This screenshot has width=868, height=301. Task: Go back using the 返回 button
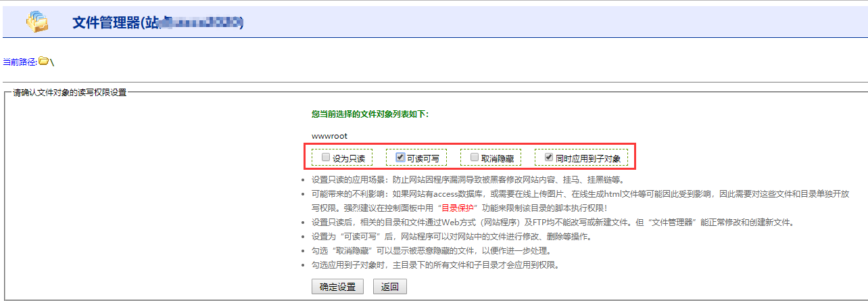point(389,287)
